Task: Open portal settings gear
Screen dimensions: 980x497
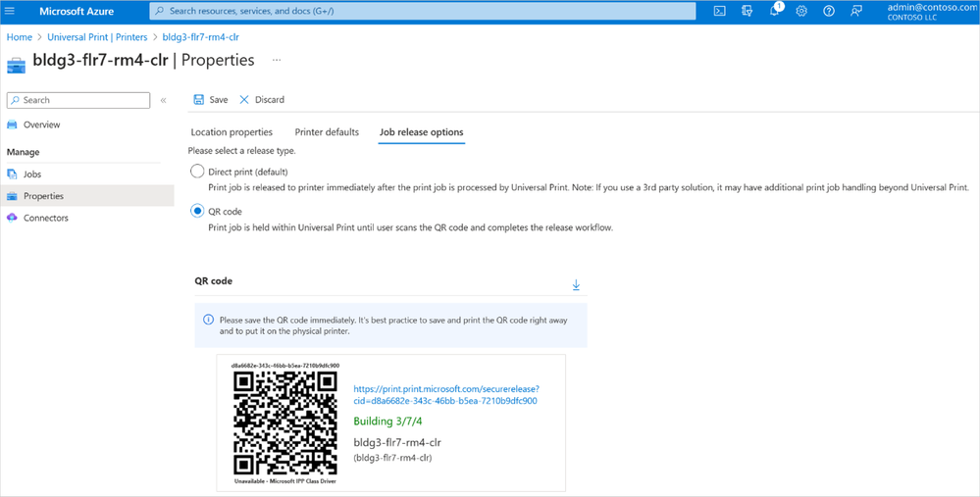Action: click(801, 11)
